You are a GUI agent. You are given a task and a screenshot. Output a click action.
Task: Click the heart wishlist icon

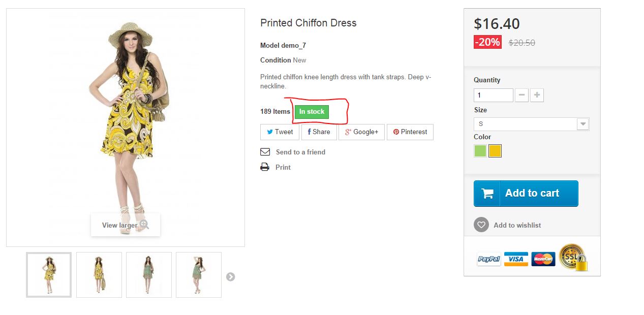[x=481, y=225]
